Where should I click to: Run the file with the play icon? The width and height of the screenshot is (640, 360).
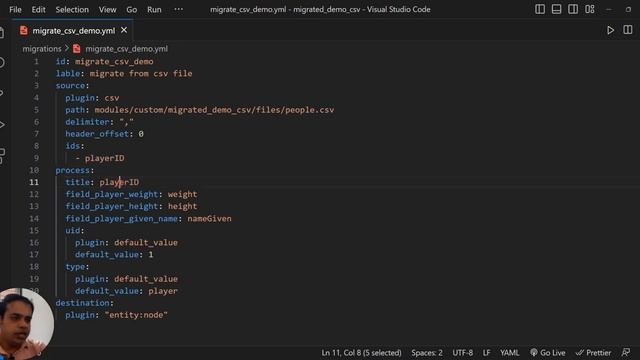pos(610,30)
